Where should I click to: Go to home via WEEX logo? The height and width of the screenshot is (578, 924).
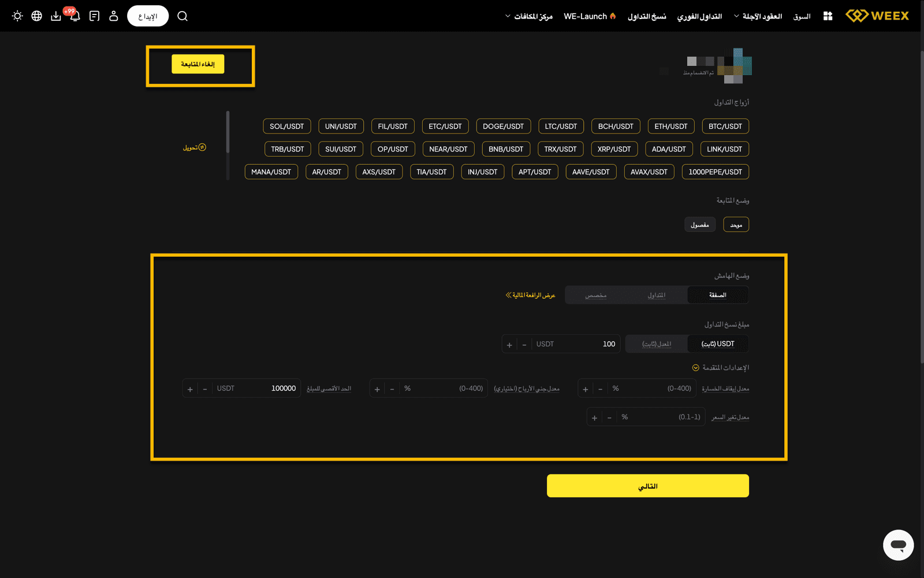[877, 16]
